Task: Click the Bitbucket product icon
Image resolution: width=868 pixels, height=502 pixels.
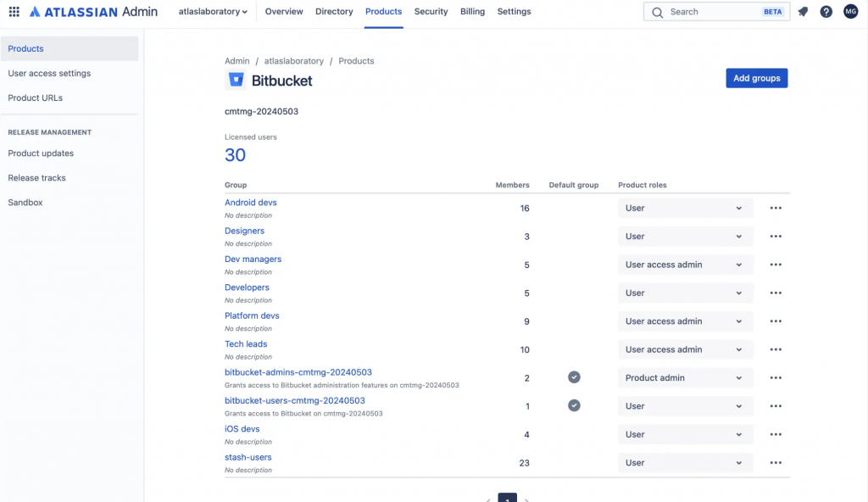Action: [236, 81]
